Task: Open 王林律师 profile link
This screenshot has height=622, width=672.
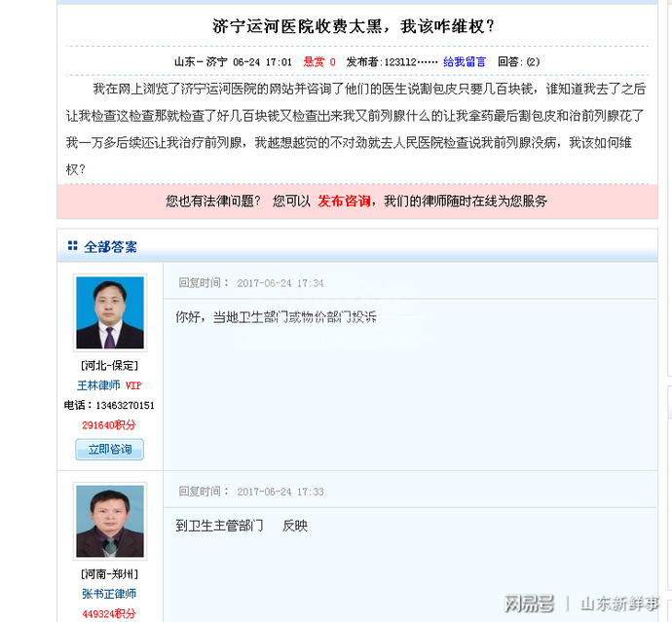Action: [98, 385]
